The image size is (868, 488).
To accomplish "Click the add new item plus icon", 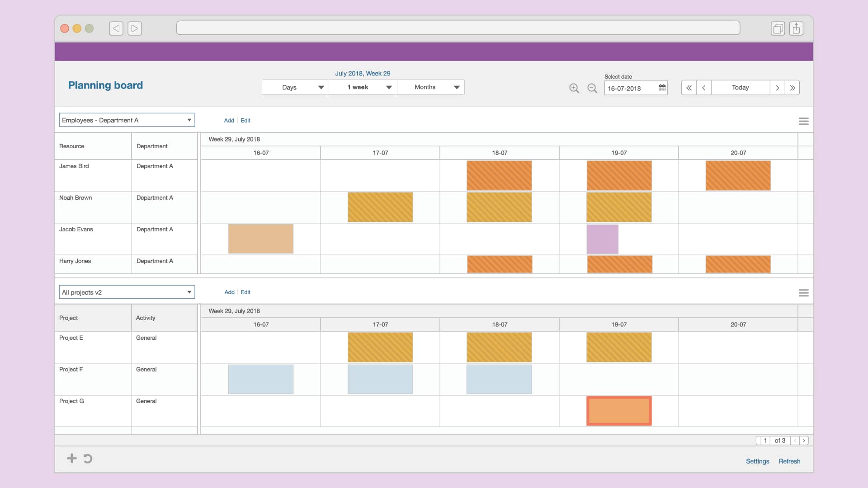I will 72,458.
